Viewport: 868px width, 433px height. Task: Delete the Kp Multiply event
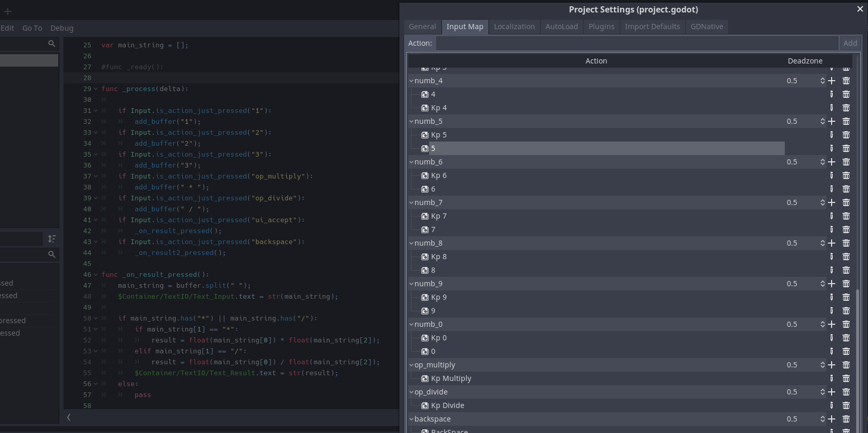[x=846, y=378]
